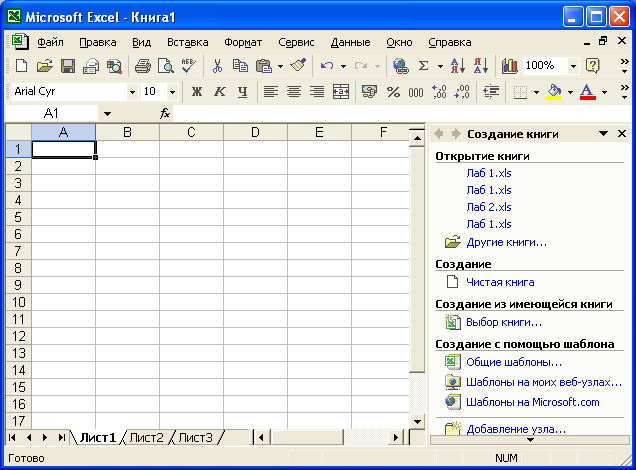Open Excel Help question mark icon
This screenshot has height=470, width=636.
point(593,65)
